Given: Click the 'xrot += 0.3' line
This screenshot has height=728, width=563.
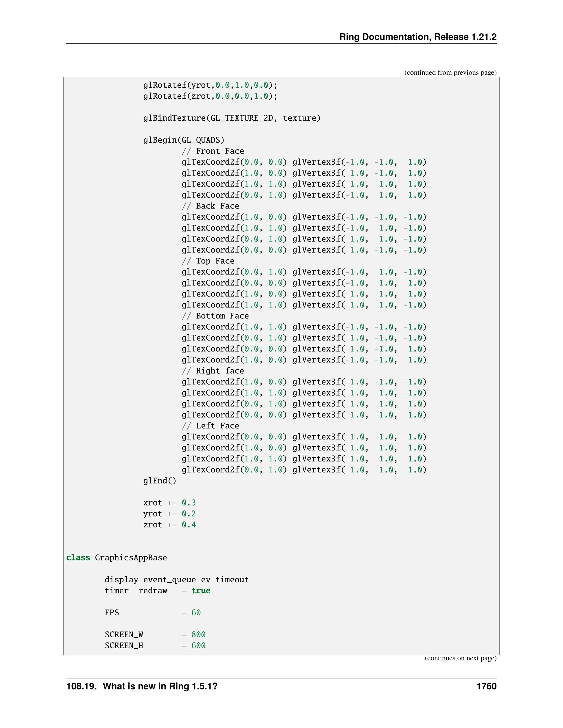Looking at the screenshot, I should [169, 503].
